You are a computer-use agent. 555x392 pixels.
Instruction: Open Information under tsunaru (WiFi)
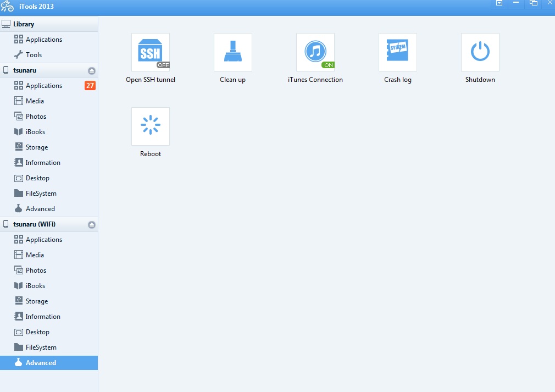(49, 317)
